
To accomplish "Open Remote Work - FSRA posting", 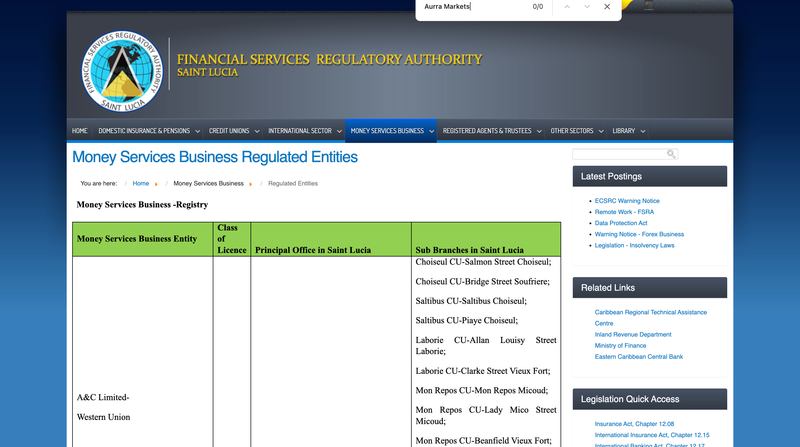I will coord(624,212).
